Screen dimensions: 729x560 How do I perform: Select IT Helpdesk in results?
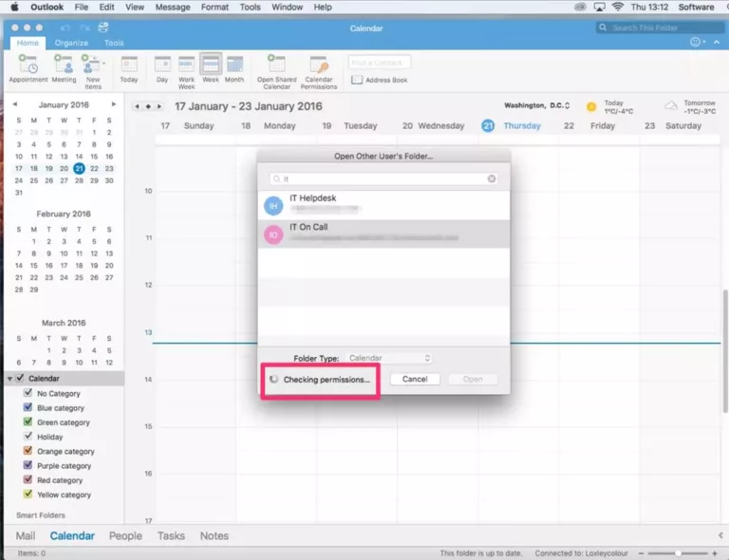(383, 205)
